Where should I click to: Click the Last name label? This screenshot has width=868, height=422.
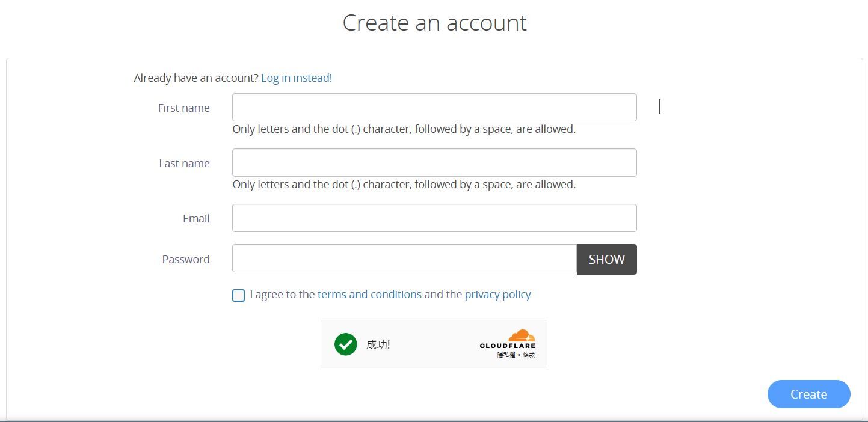pos(184,163)
